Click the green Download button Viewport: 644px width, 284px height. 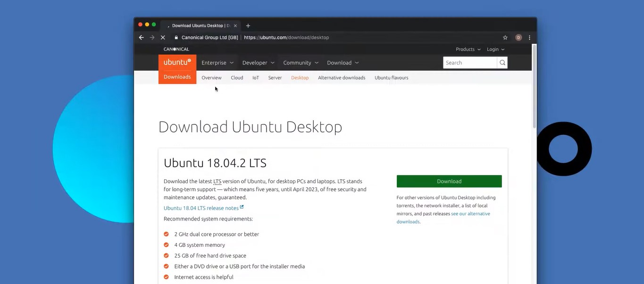pos(449,181)
